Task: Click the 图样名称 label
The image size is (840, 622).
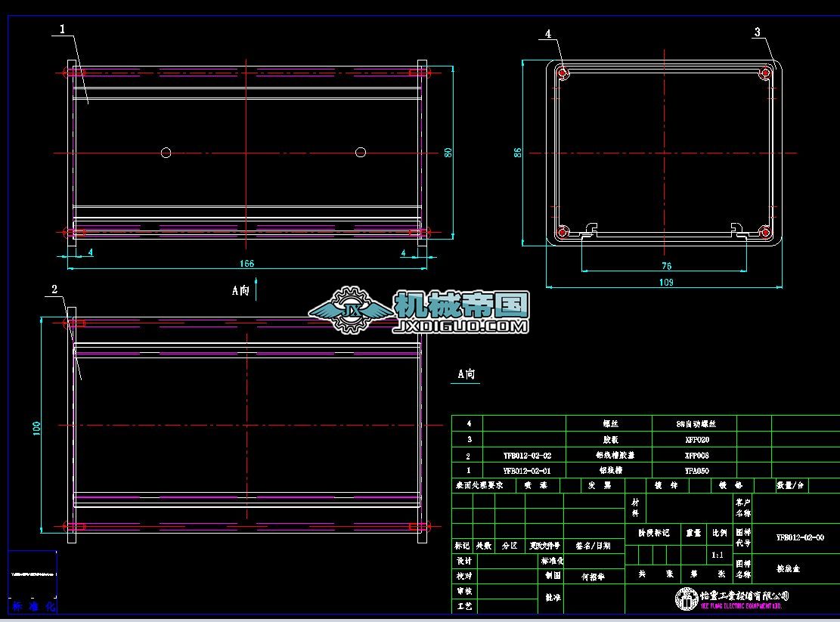Action: tap(743, 568)
